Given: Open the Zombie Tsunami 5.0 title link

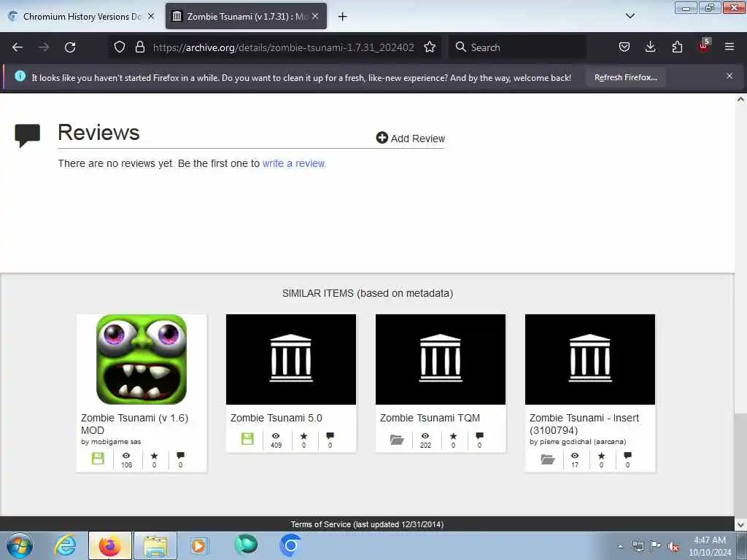Looking at the screenshot, I should tap(276, 418).
